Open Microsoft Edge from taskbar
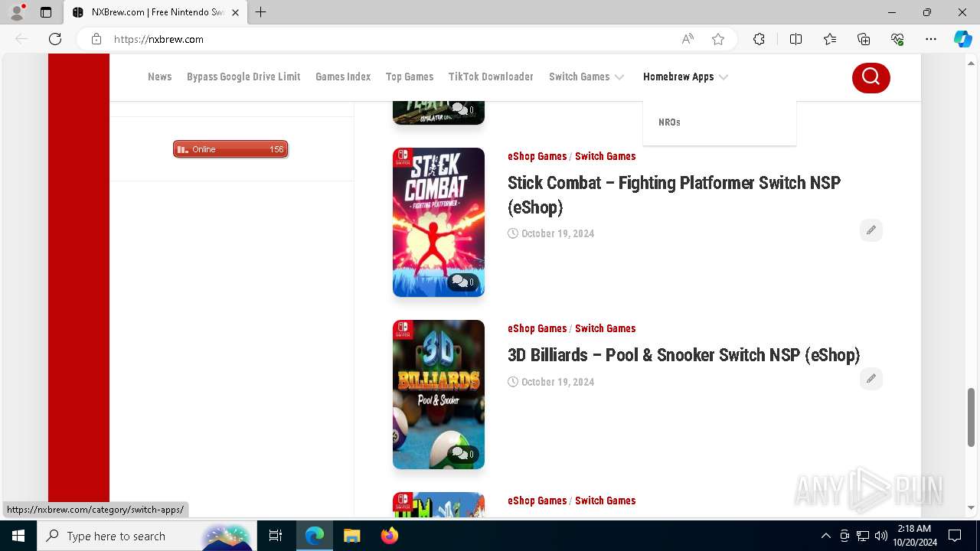The width and height of the screenshot is (980, 551). 315,536
